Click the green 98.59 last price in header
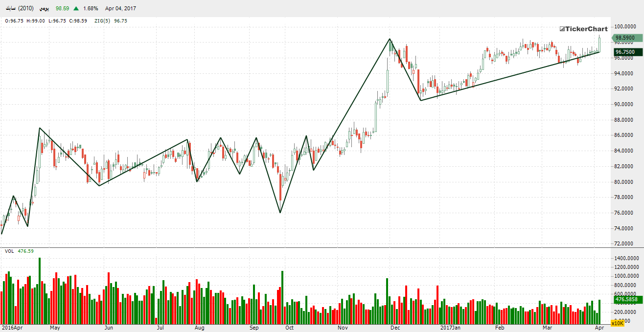Image resolution: width=644 pixels, height=332 pixels. (x=62, y=9)
